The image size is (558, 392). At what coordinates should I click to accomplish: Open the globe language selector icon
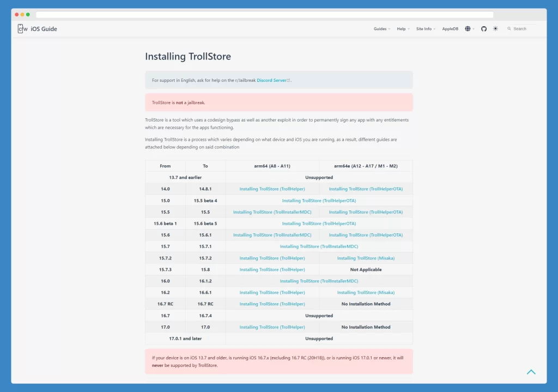[468, 29]
